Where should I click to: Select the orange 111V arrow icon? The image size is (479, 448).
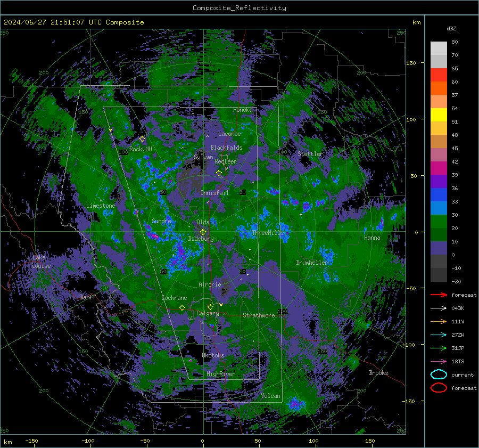[439, 321]
